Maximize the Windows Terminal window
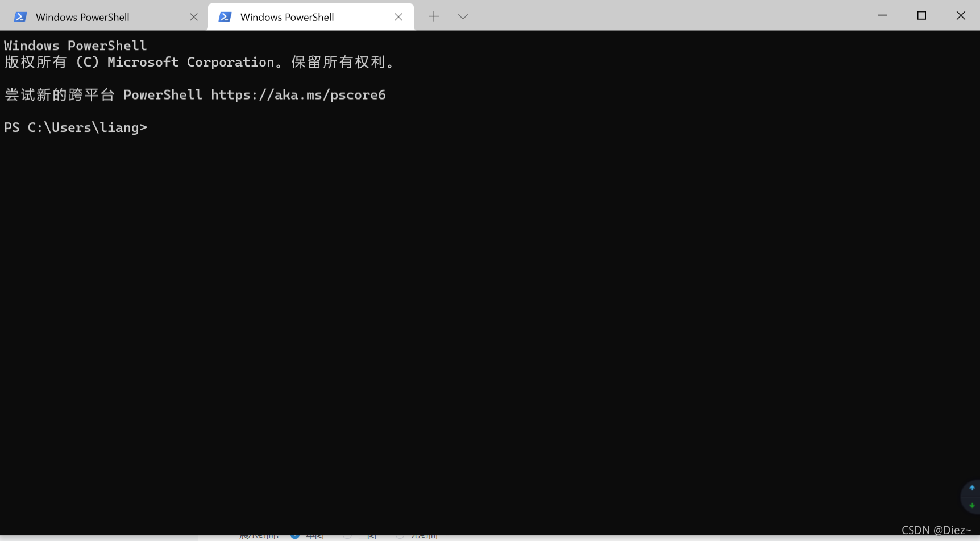980x541 pixels. tap(921, 15)
